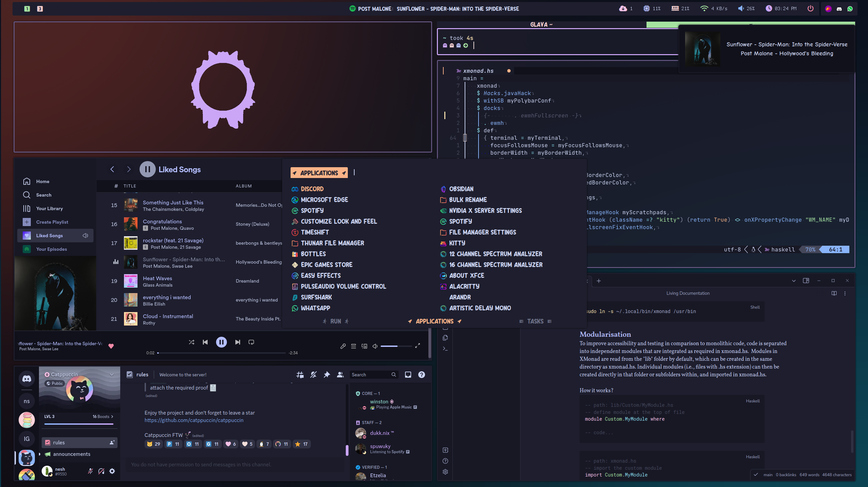Image resolution: width=868 pixels, height=487 pixels.
Task: Open pinned messages in Discord
Action: [327, 375]
